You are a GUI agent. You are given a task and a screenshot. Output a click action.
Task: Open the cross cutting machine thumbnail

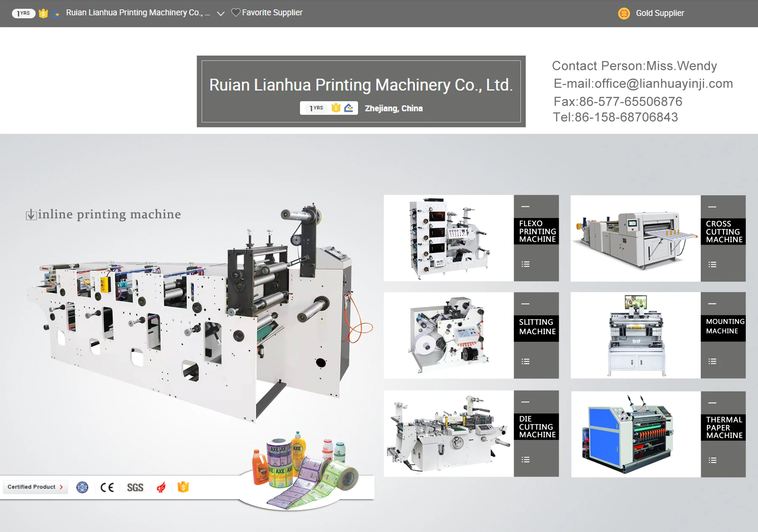point(635,238)
